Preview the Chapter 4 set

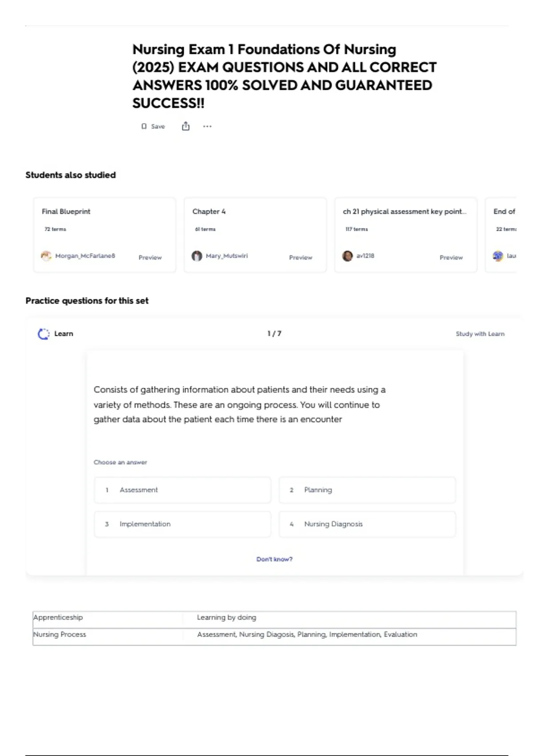pyautogui.click(x=301, y=257)
